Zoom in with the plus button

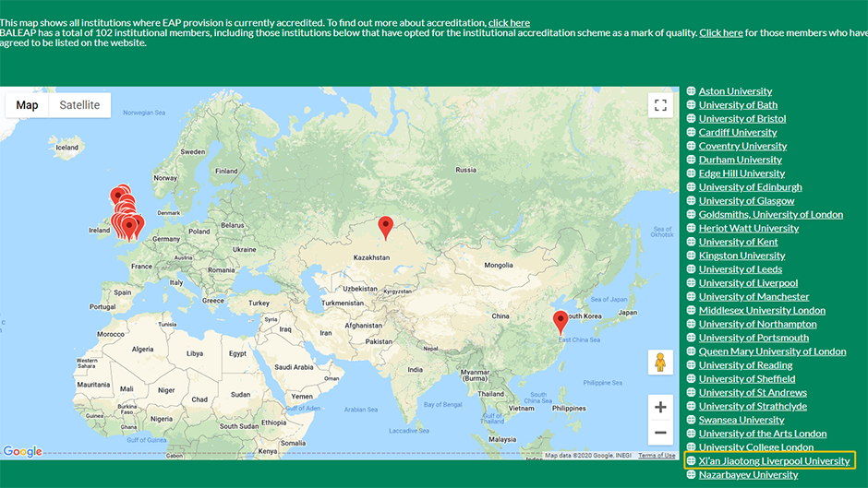coord(660,407)
